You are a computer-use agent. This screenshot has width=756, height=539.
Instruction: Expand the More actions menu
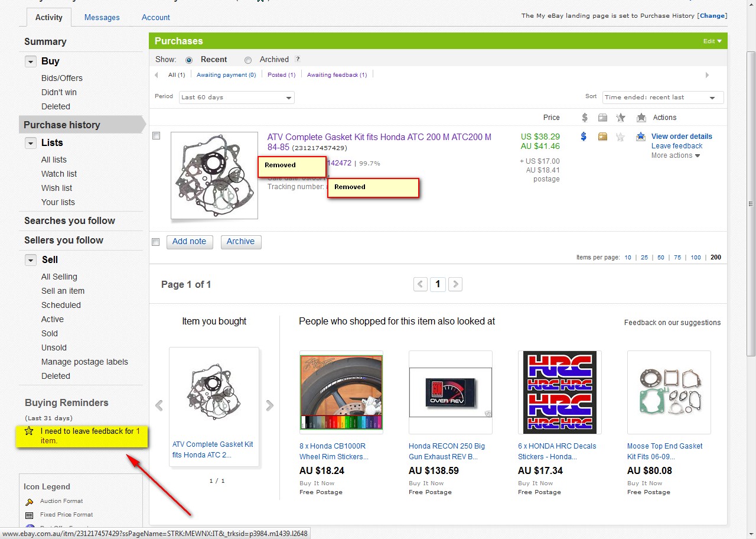point(676,155)
